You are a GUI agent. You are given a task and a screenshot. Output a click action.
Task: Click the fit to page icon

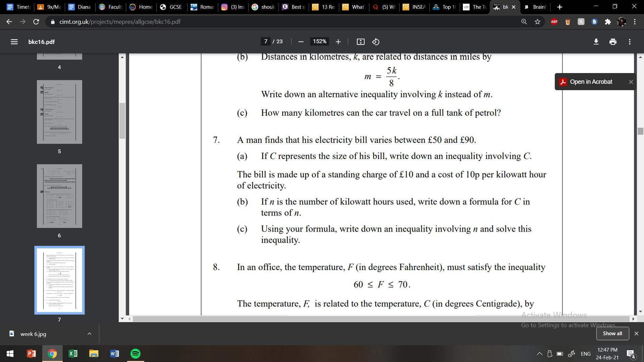click(361, 42)
